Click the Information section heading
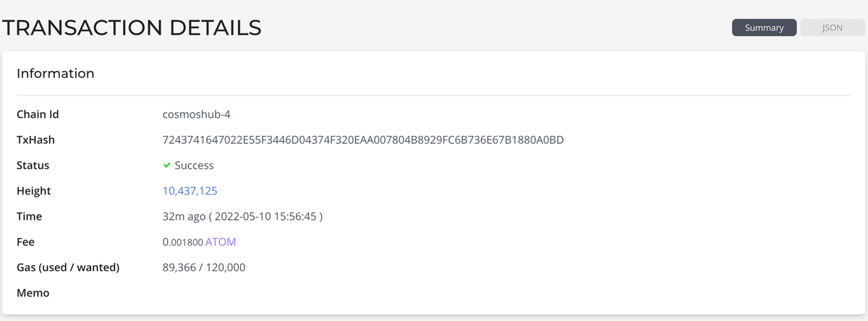 [56, 73]
